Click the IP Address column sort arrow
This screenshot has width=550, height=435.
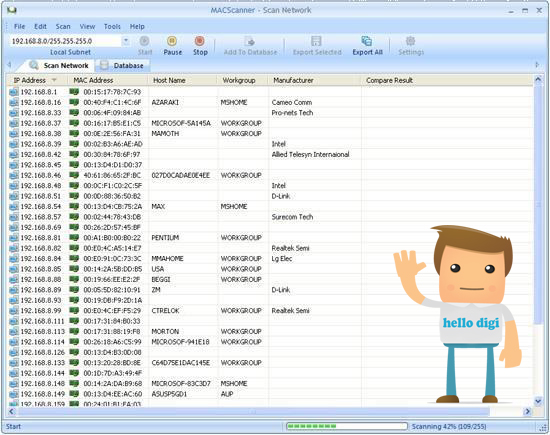point(54,80)
